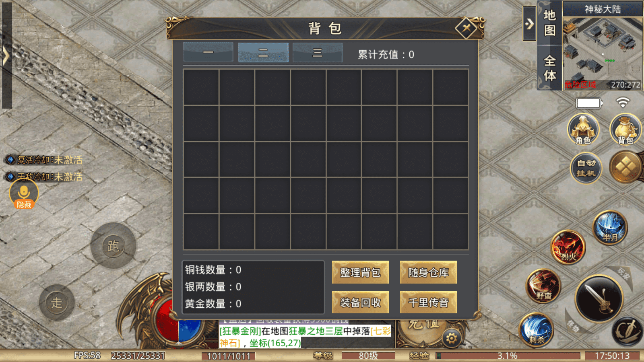Click the 整理背包 button
This screenshot has width=644, height=362.
coord(360,272)
